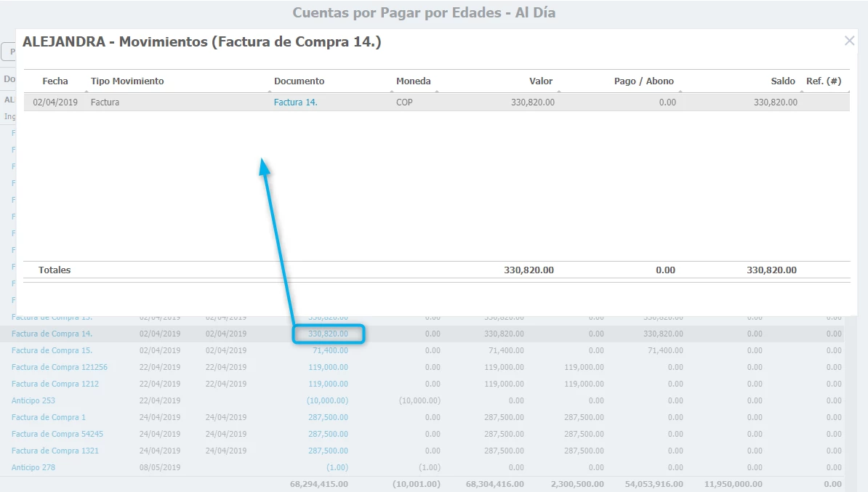Open the Anticipo 253 document
Image resolution: width=868 pixels, height=492 pixels.
tap(33, 400)
